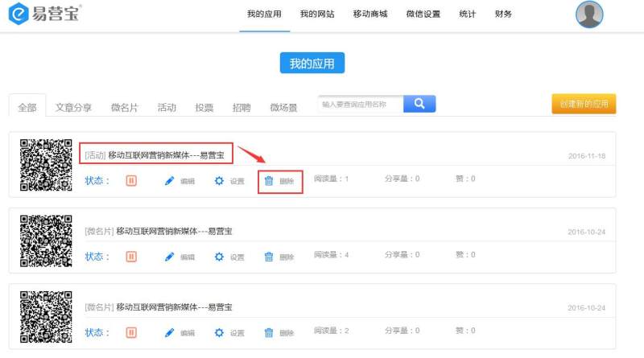Toggle status of row with 阅读量 4
Image resolution: width=644 pixels, height=358 pixels.
click(x=131, y=257)
